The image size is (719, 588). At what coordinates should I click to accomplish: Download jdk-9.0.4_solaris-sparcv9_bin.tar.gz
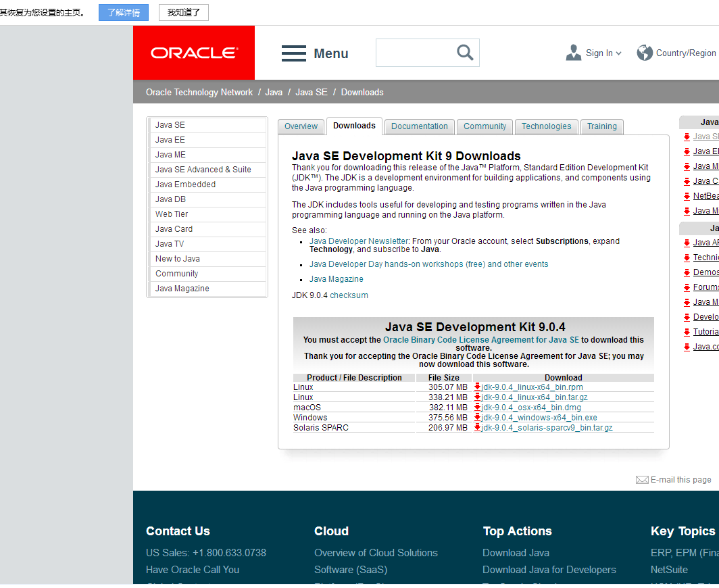[x=547, y=427]
